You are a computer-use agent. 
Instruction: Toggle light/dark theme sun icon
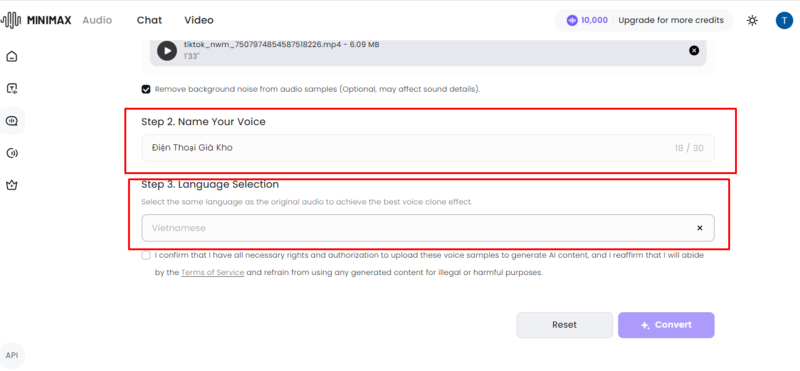pyautogui.click(x=752, y=20)
